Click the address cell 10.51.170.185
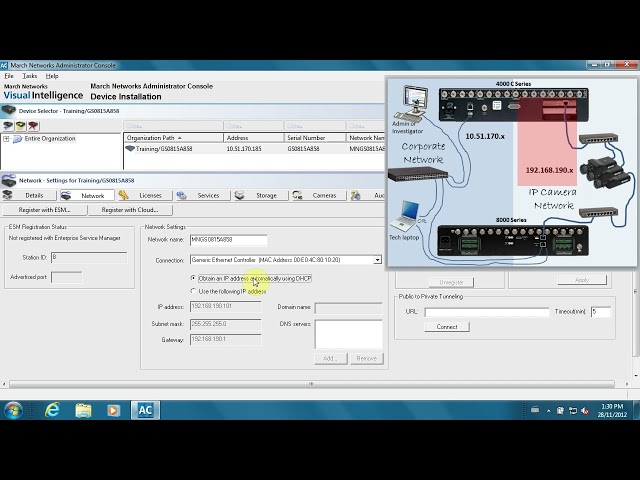640x480 pixels. (244, 149)
